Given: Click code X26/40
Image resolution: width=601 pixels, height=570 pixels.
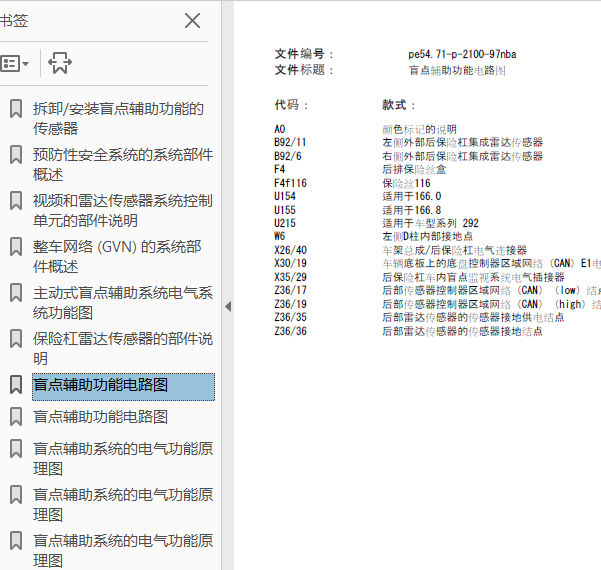Looking at the screenshot, I should [x=291, y=250].
